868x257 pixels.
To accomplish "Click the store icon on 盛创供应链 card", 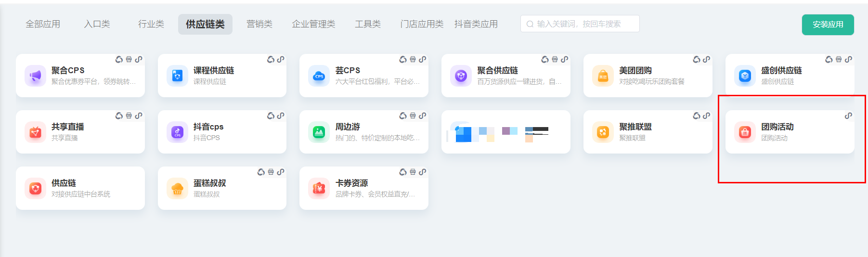I will point(839,60).
